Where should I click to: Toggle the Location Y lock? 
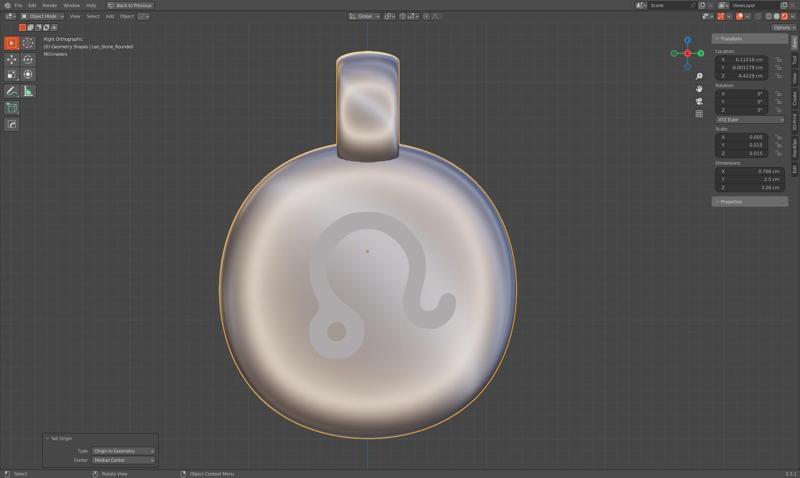click(779, 67)
